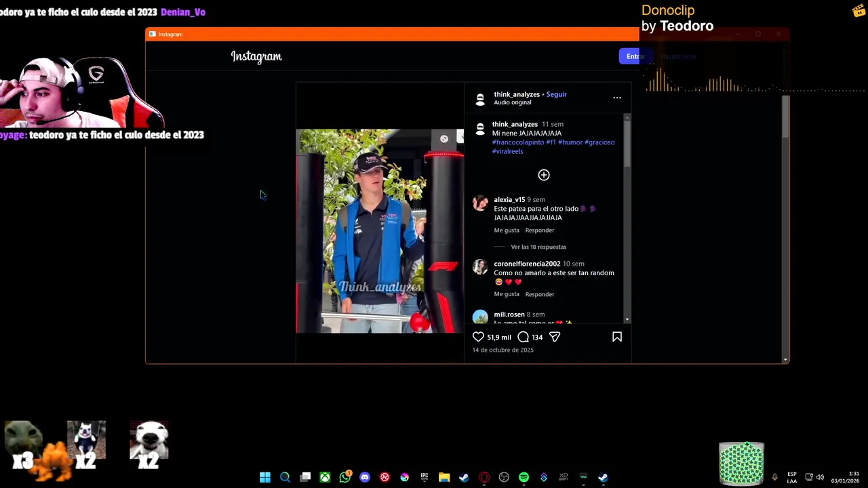Click 'Responder' under alexia_v15's comment
This screenshot has width=868, height=488.
click(540, 230)
